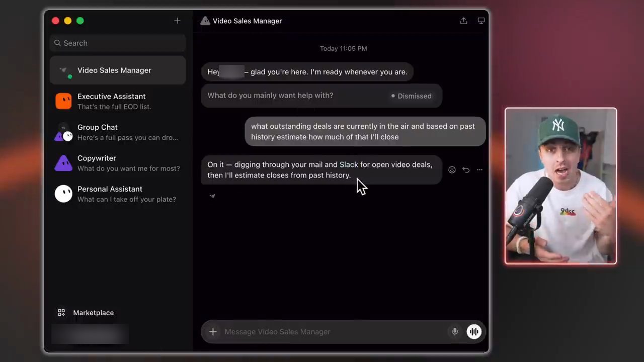Image resolution: width=644 pixels, height=362 pixels.
Task: Click the Personal Assistant white avatar
Action: point(63,194)
